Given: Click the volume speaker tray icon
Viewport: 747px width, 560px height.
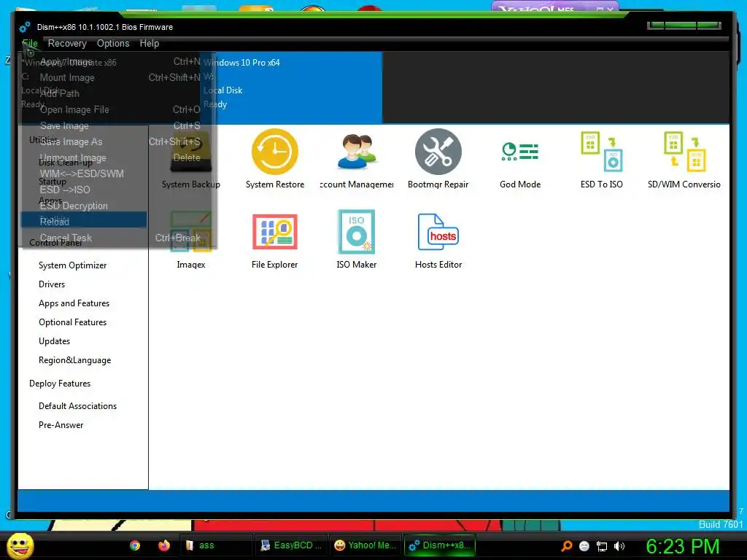Looking at the screenshot, I should pos(619,546).
